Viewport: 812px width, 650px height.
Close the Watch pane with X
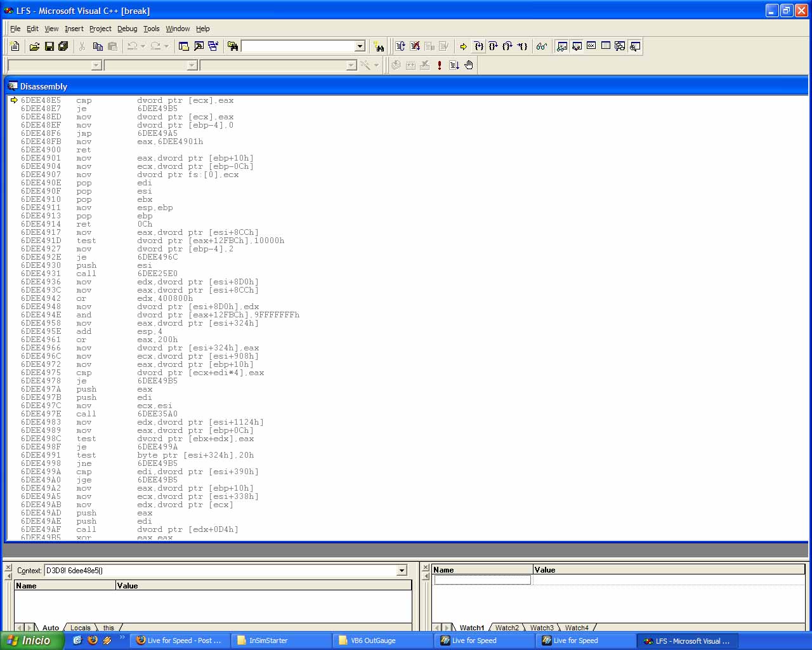(426, 567)
